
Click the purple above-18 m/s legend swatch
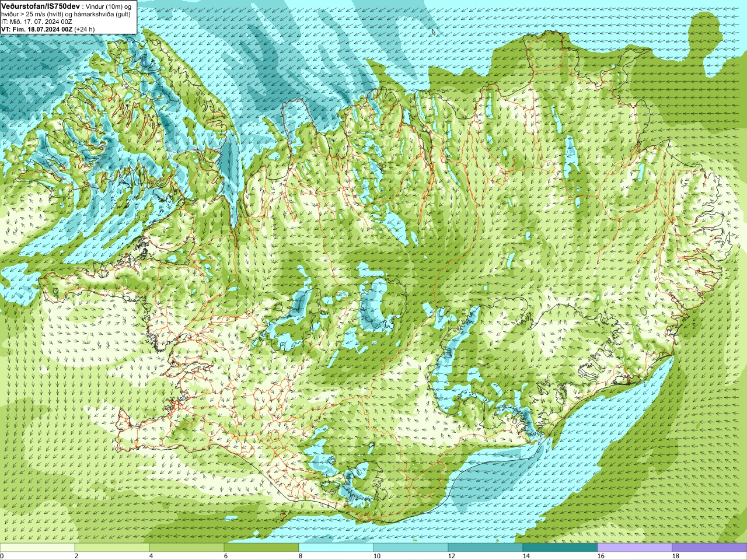710,548
